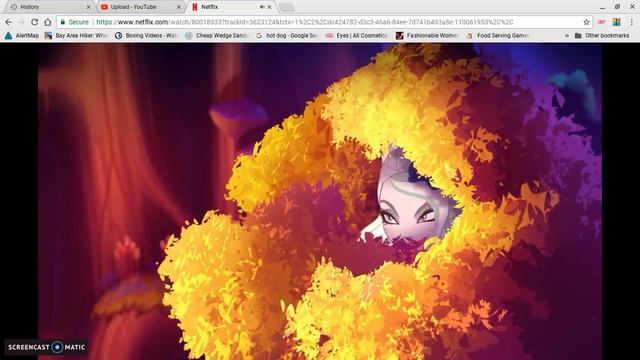The height and width of the screenshot is (360, 640).
Task: Bookmark this page with the star
Action: 587,22
